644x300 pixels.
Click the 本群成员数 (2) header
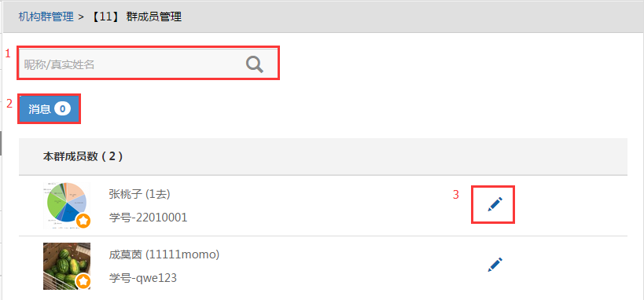tap(83, 156)
